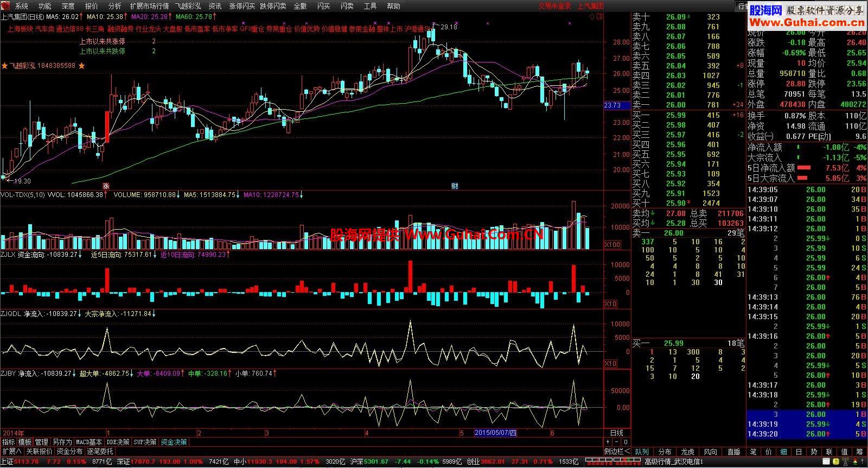Switch to the MACD基本 template

tap(89, 442)
